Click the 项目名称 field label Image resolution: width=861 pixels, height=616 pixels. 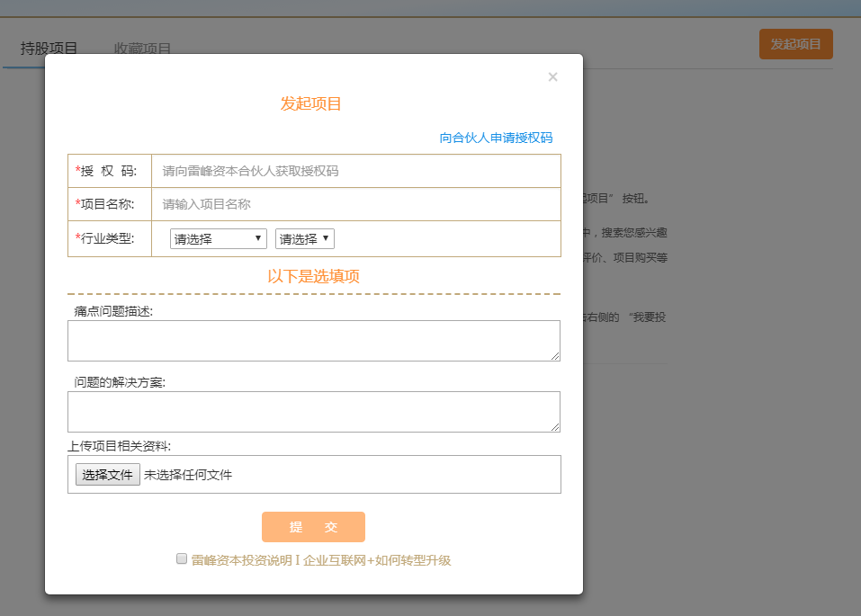[105, 204]
